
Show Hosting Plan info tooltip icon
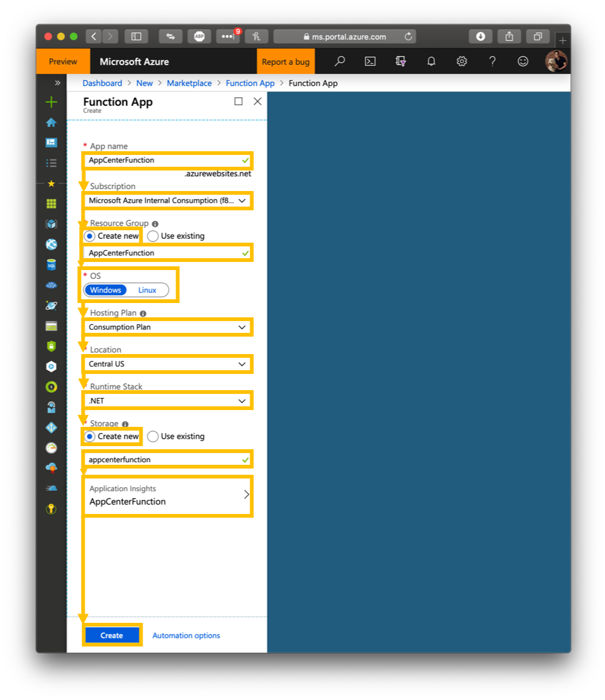point(143,314)
